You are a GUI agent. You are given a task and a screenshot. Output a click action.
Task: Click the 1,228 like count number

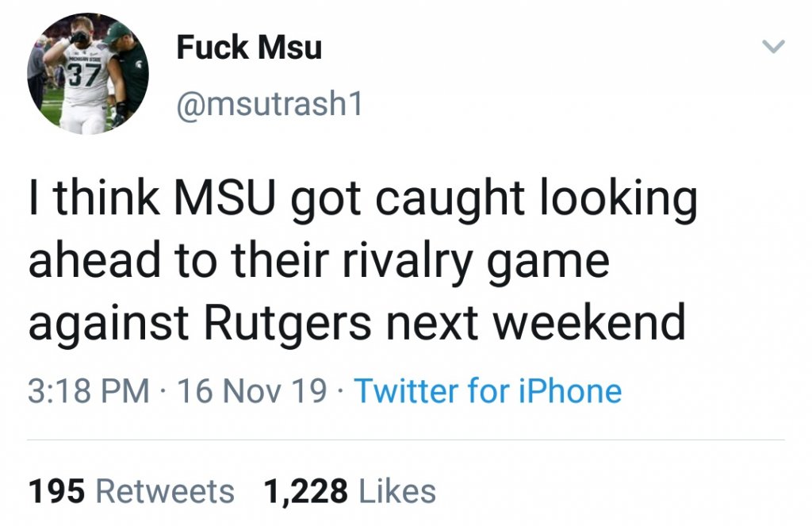point(306,491)
